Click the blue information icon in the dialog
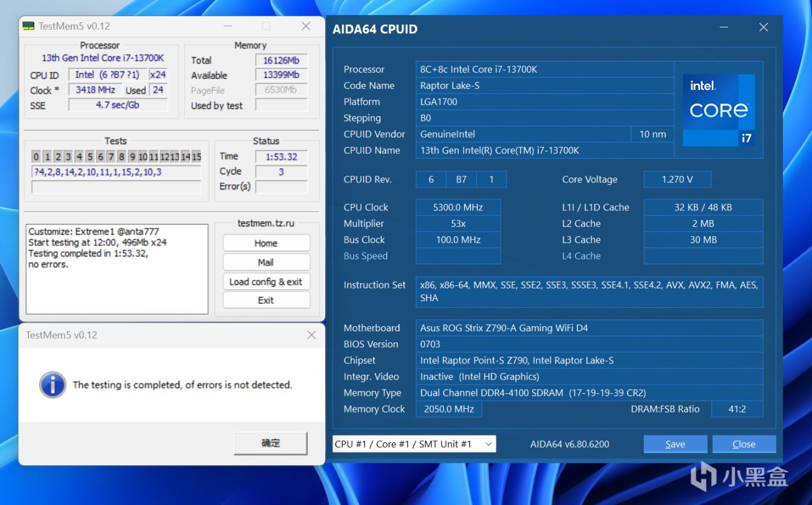 coord(53,385)
